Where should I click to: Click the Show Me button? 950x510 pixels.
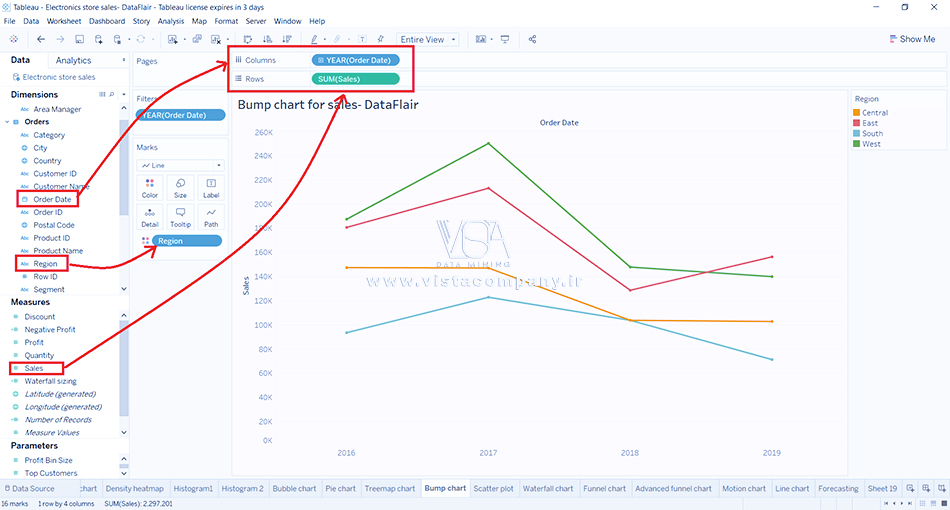click(911, 40)
